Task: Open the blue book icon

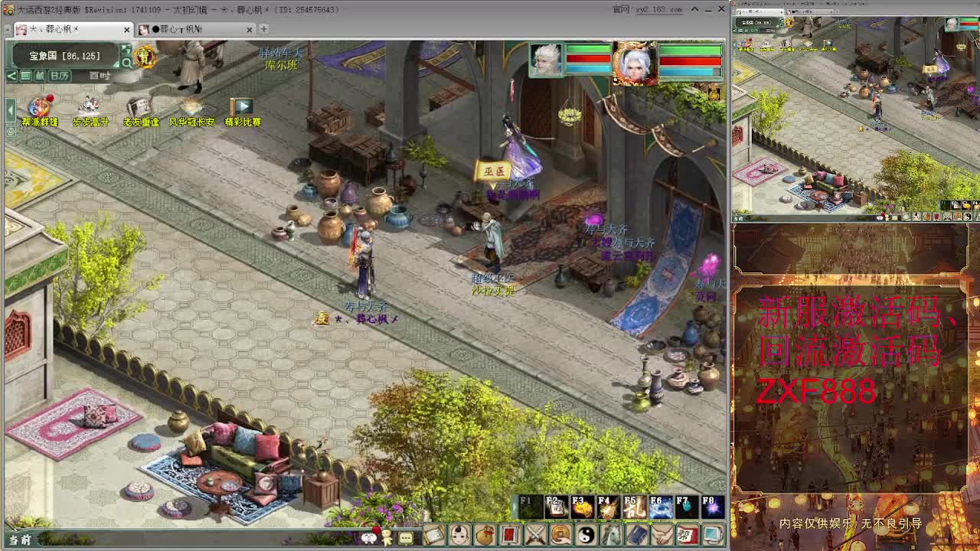Action: [x=636, y=536]
